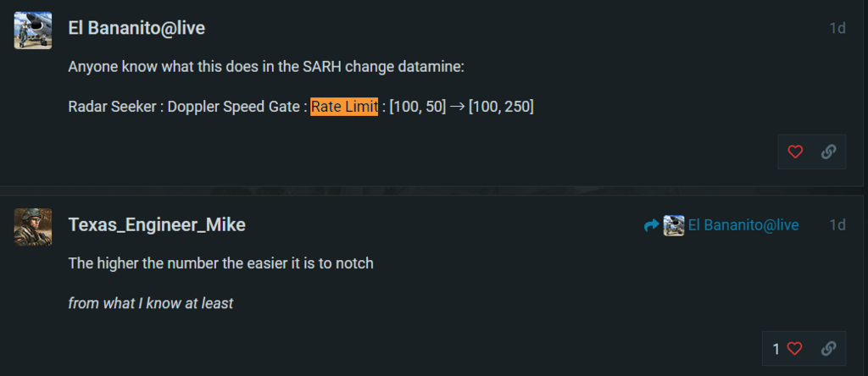Open El Bananito@live username on first post
The height and width of the screenshot is (376, 868).
pyautogui.click(x=136, y=28)
